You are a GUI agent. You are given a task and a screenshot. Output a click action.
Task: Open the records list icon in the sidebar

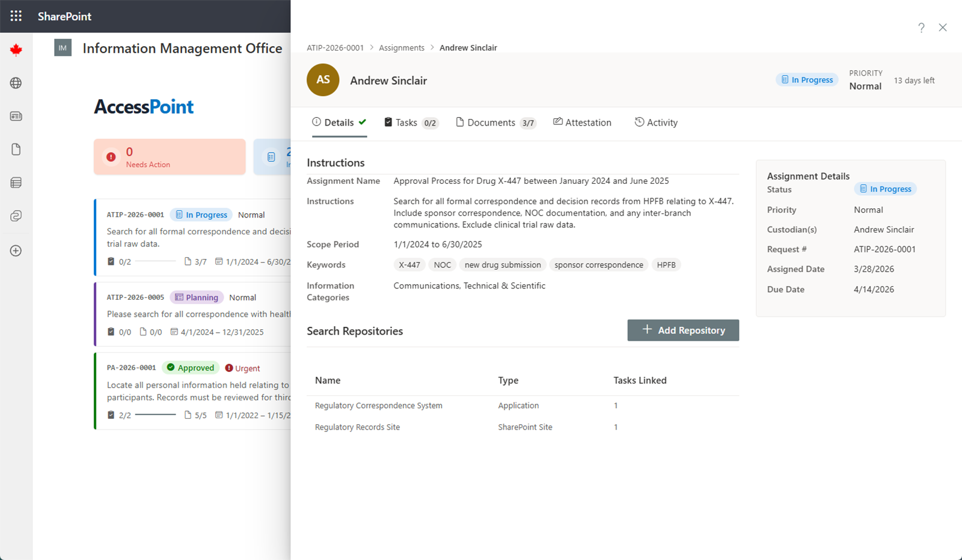point(16,182)
